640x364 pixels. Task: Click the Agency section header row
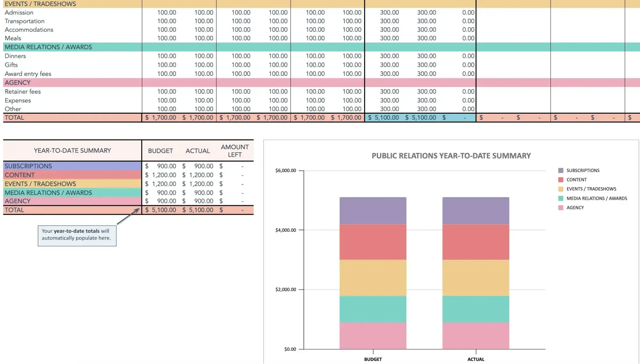pos(18,83)
